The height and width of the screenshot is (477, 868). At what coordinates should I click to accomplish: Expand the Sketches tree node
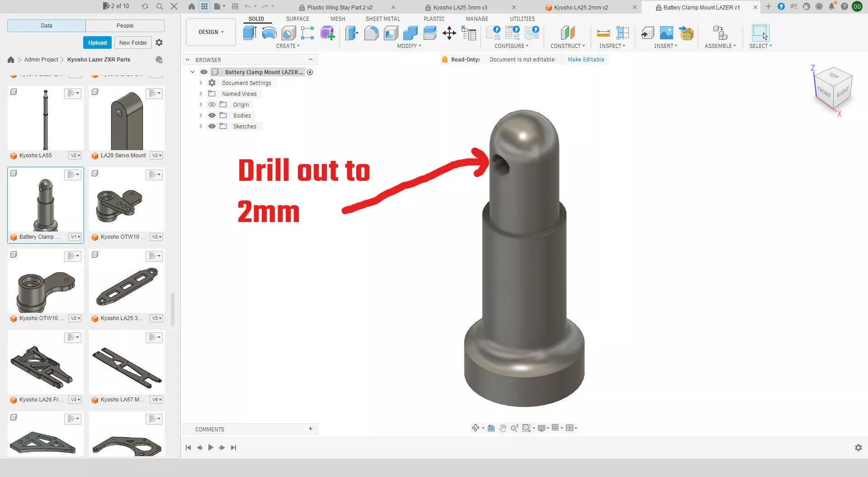coord(201,126)
